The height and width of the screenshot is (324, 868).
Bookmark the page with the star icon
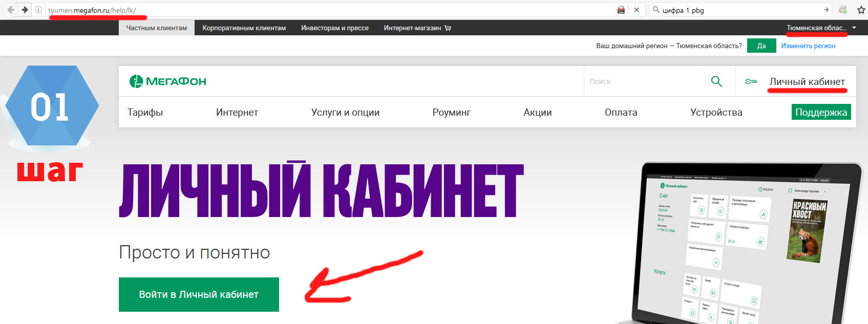click(861, 10)
